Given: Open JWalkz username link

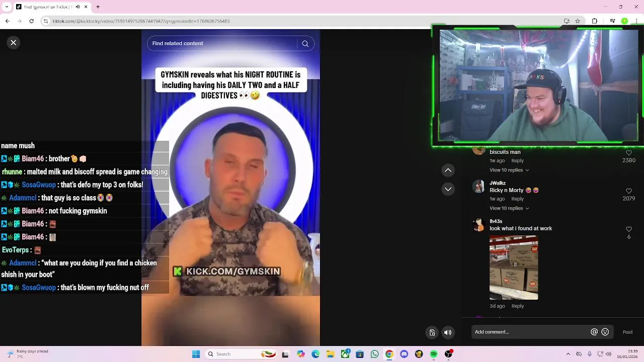Looking at the screenshot, I should 498,183.
